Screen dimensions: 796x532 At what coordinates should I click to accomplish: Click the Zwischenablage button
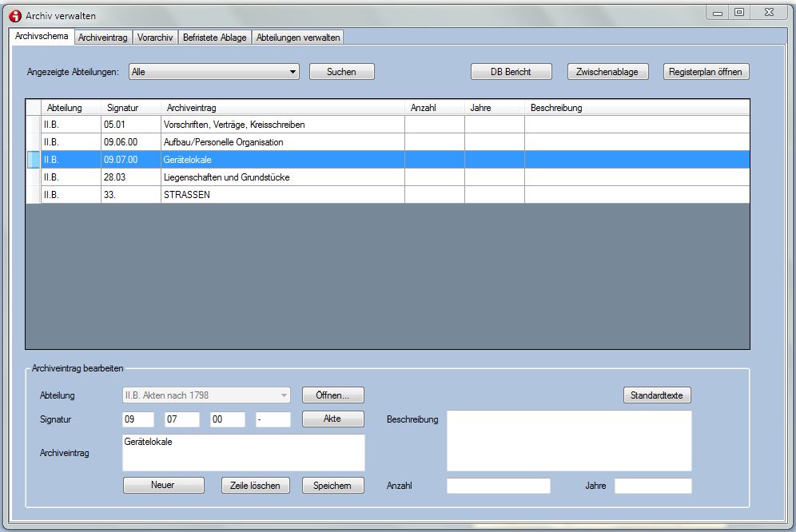tap(607, 72)
